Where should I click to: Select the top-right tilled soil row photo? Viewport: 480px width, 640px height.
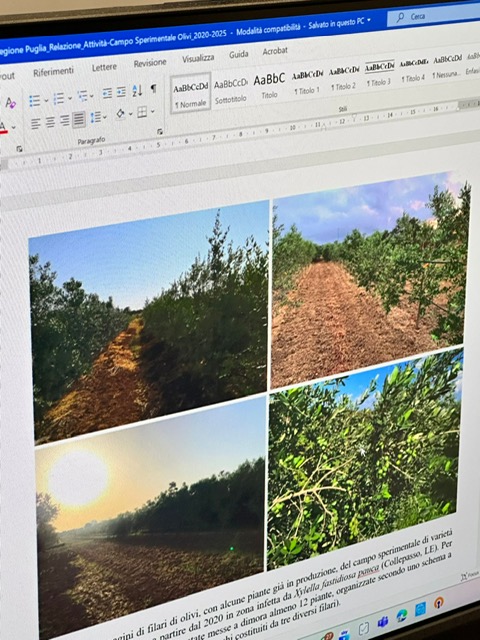point(371,278)
